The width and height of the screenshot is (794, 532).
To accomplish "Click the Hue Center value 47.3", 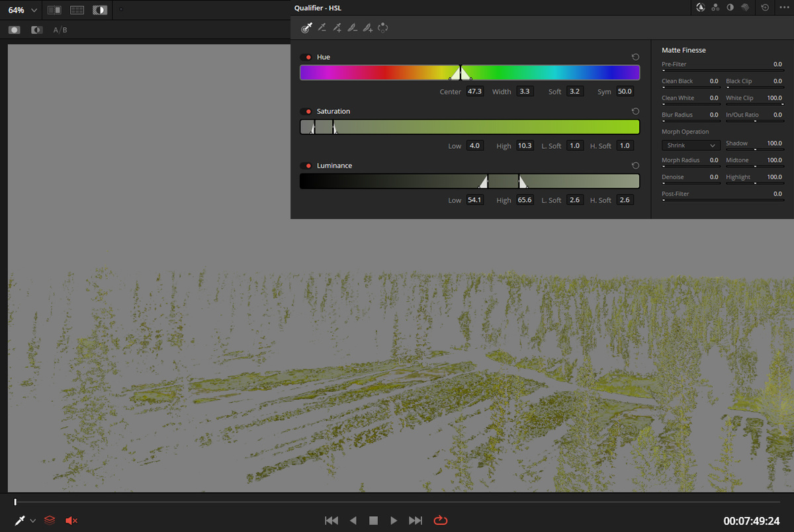I will click(x=474, y=91).
